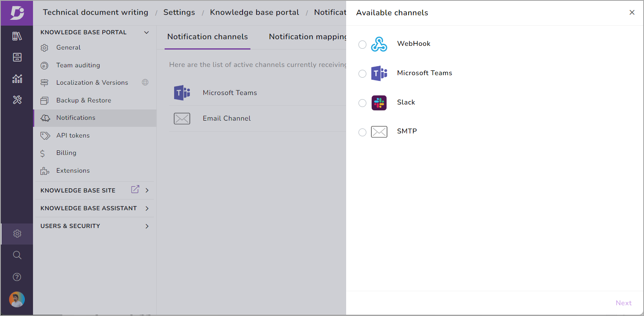Switch to the Notification mapping tab
This screenshot has height=316, width=644.
point(307,37)
